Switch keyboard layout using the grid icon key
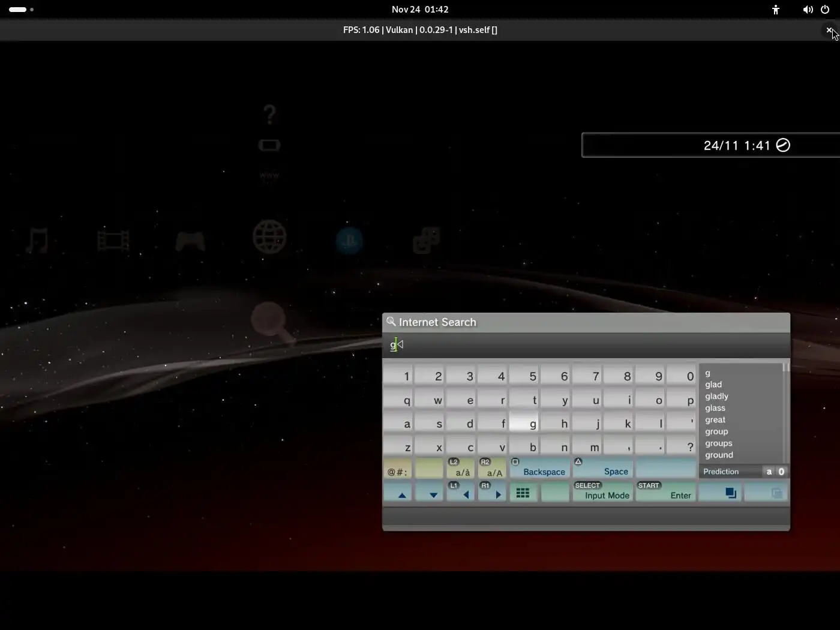 click(x=523, y=493)
